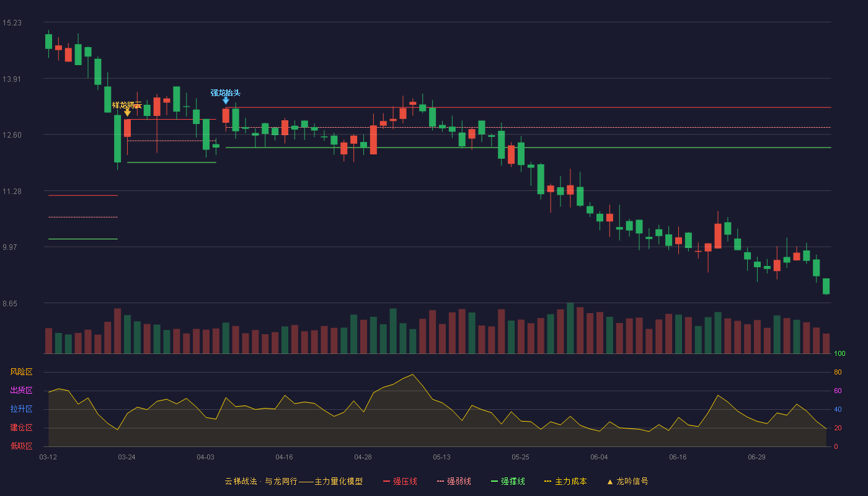The width and height of the screenshot is (868, 496).
Task: Click the 04-28 date label
Action: [x=363, y=457]
